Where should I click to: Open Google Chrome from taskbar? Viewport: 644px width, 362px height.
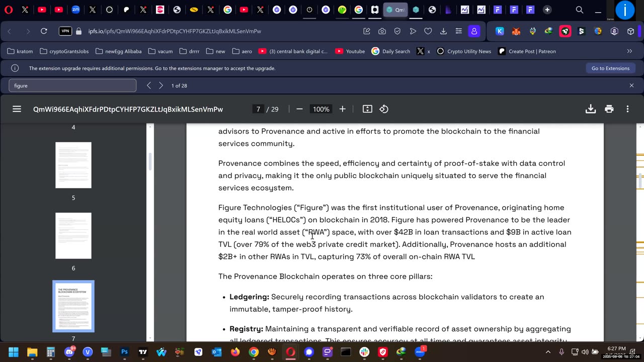tap(254, 352)
